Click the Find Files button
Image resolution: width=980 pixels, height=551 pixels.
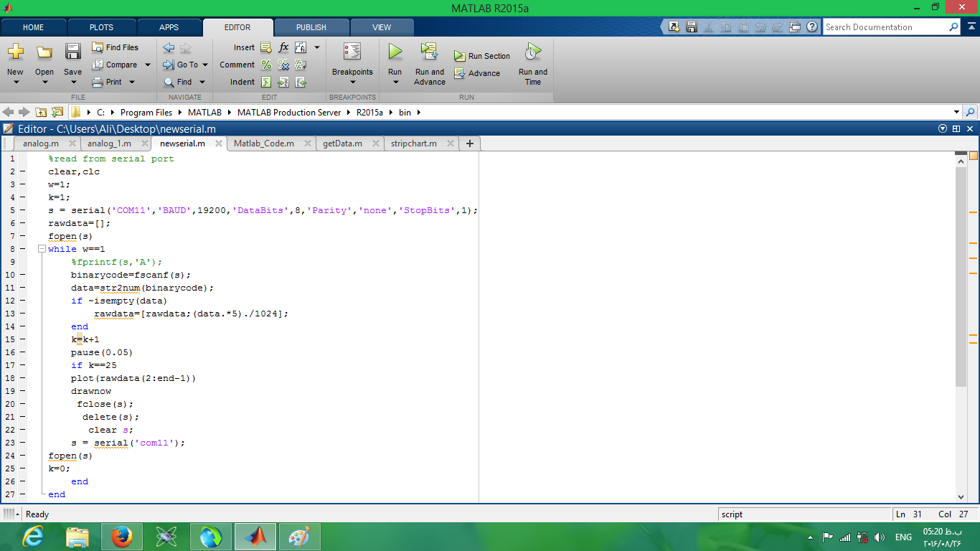[116, 47]
